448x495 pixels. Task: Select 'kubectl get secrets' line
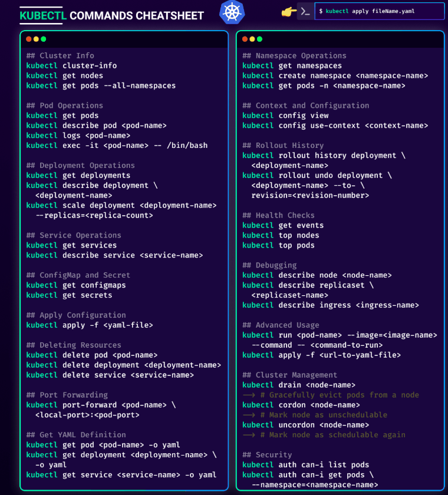click(69, 295)
